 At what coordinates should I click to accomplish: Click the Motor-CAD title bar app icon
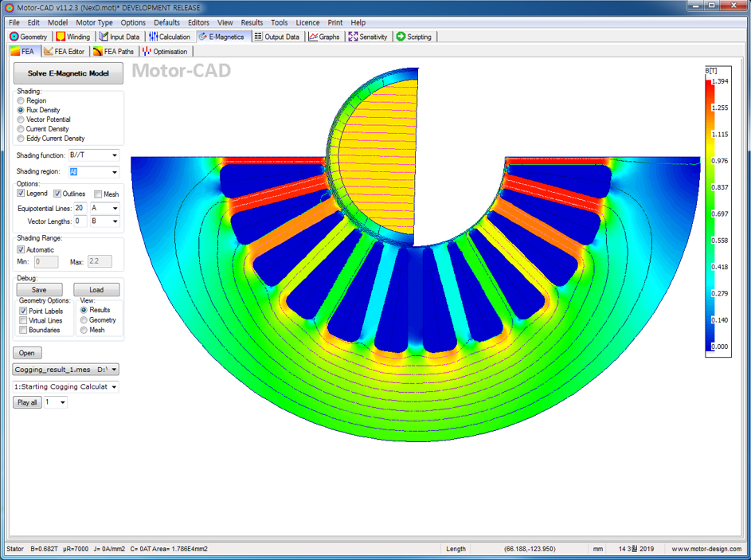click(x=10, y=8)
